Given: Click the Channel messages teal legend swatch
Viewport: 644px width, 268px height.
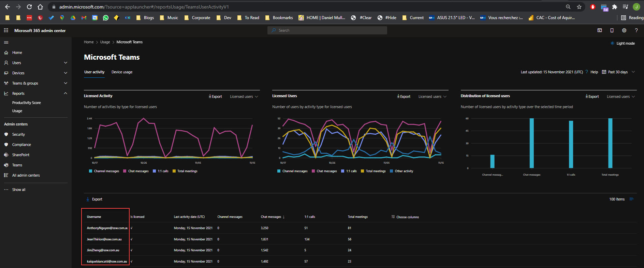Looking at the screenshot, I should [91, 171].
